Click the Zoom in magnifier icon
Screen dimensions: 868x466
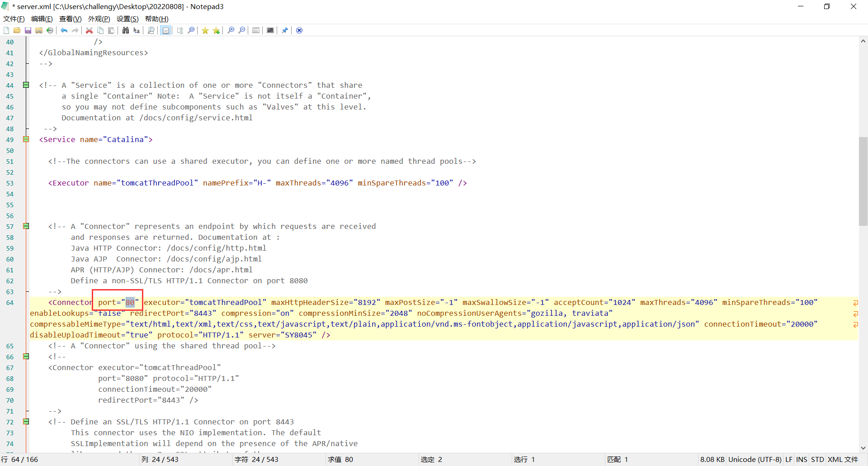point(231,30)
